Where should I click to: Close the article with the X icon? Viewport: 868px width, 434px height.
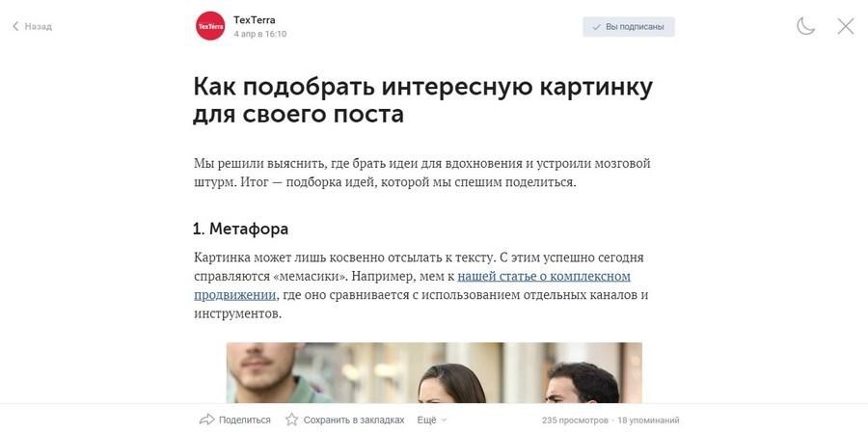click(845, 26)
